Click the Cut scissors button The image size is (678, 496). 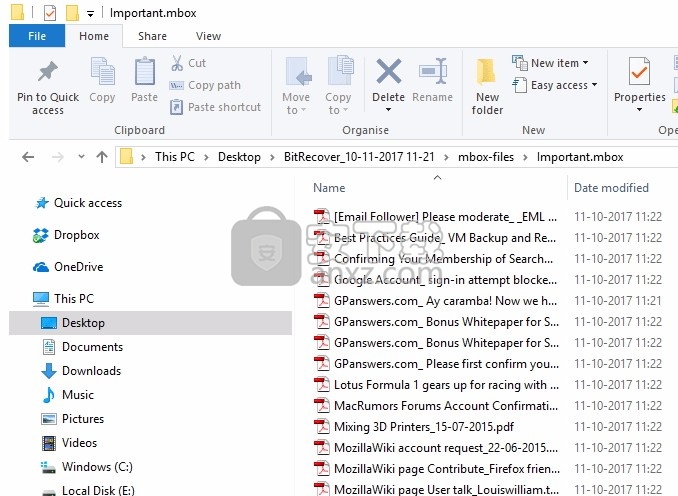[188, 63]
